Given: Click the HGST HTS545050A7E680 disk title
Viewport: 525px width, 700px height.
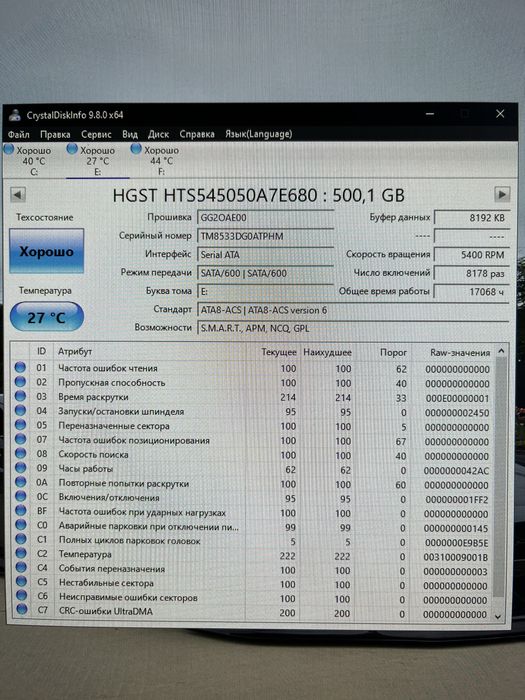Looking at the screenshot, I should click(258, 195).
